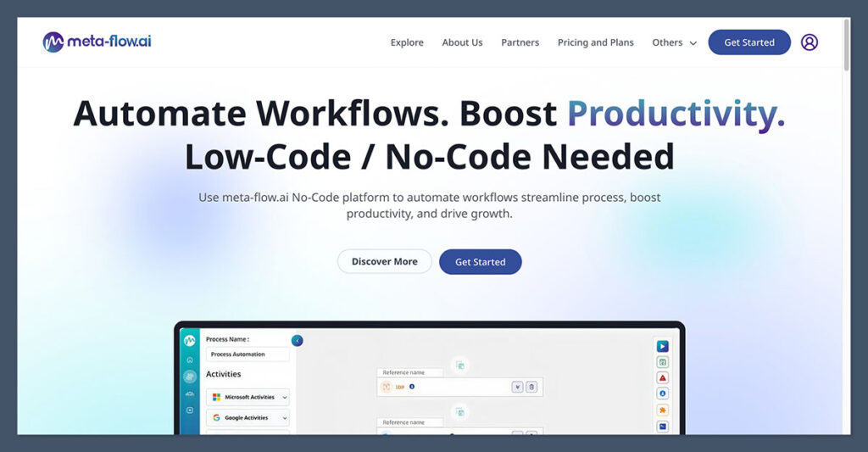The width and height of the screenshot is (868, 452).
Task: Click the "Activities" heading in the panel
Action: coord(224,374)
